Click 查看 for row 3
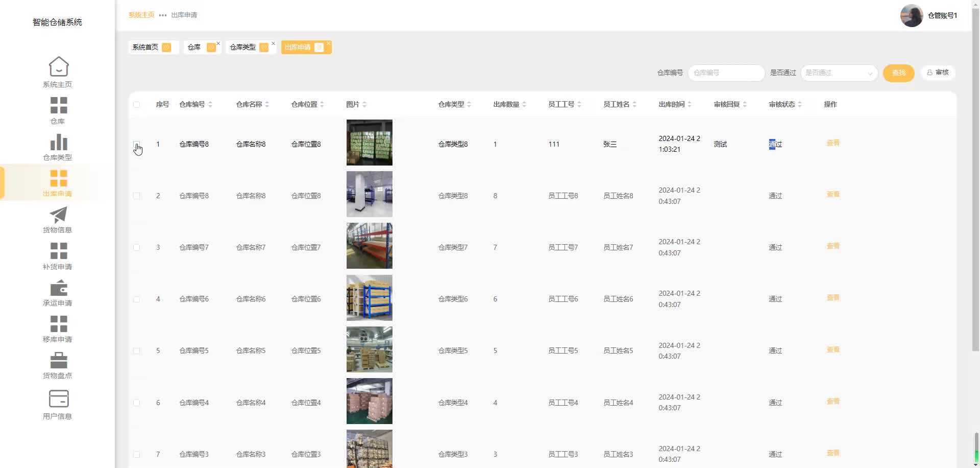The width and height of the screenshot is (980, 468). click(833, 246)
